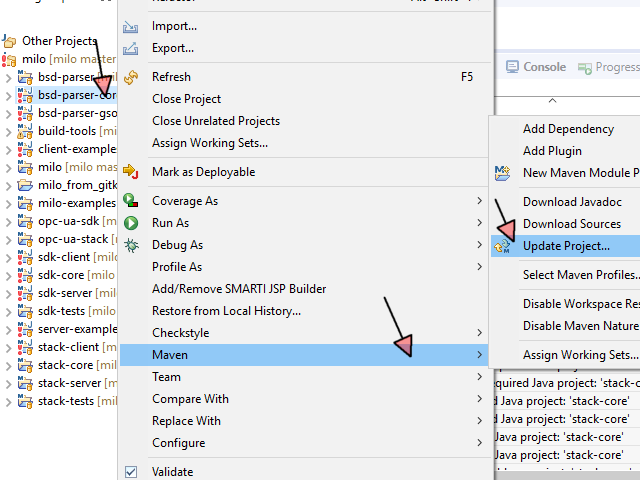Screen dimensions: 640x480
Task: Click the Coverage As icon
Action: point(131,200)
